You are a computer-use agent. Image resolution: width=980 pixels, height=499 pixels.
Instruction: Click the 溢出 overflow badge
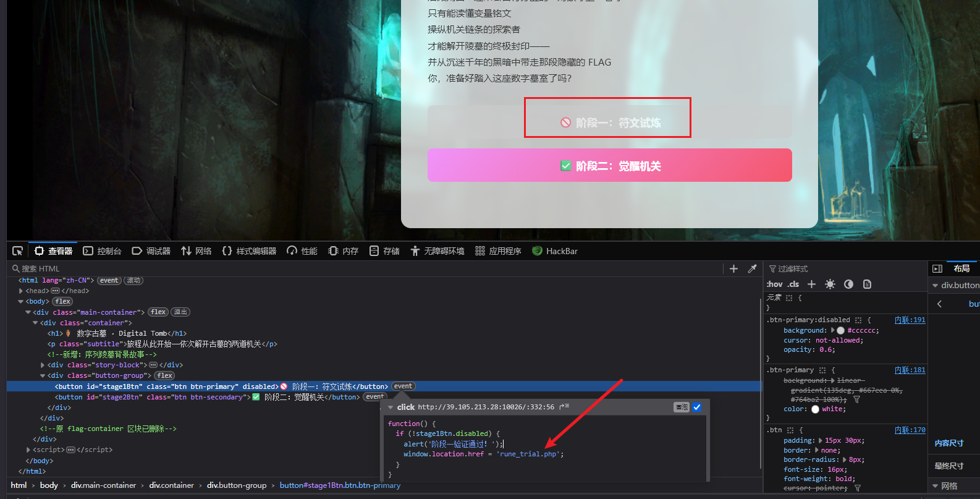[180, 312]
